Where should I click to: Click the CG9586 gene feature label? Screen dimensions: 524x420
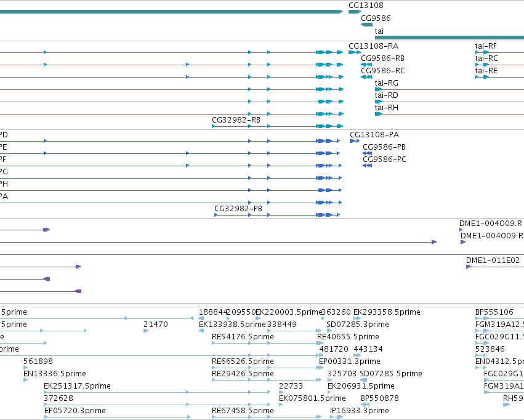coord(376,18)
